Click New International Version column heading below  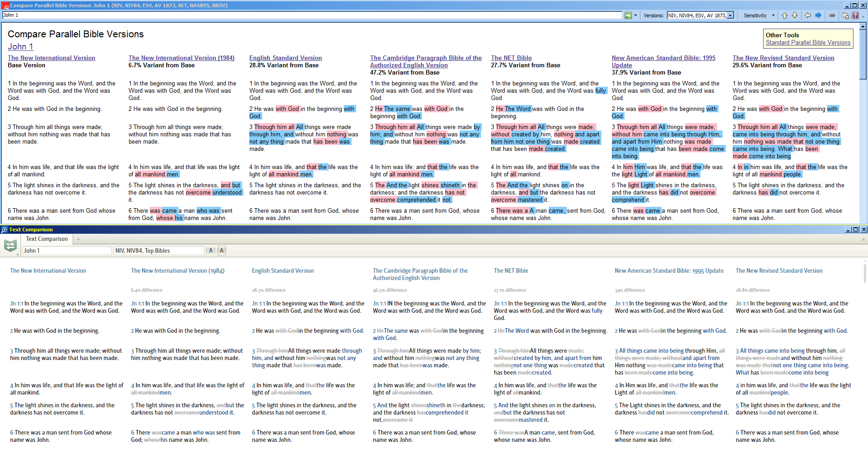(x=48, y=271)
